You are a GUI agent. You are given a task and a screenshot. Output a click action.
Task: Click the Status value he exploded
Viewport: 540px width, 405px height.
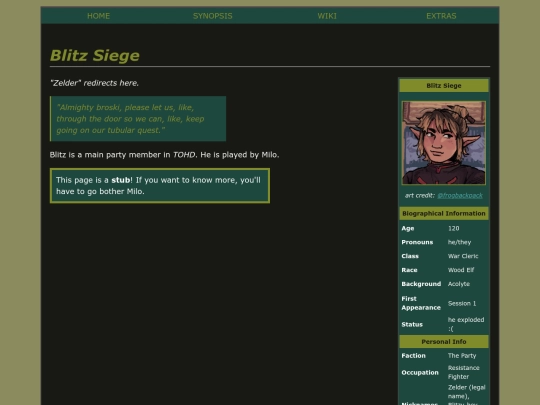coord(466,324)
